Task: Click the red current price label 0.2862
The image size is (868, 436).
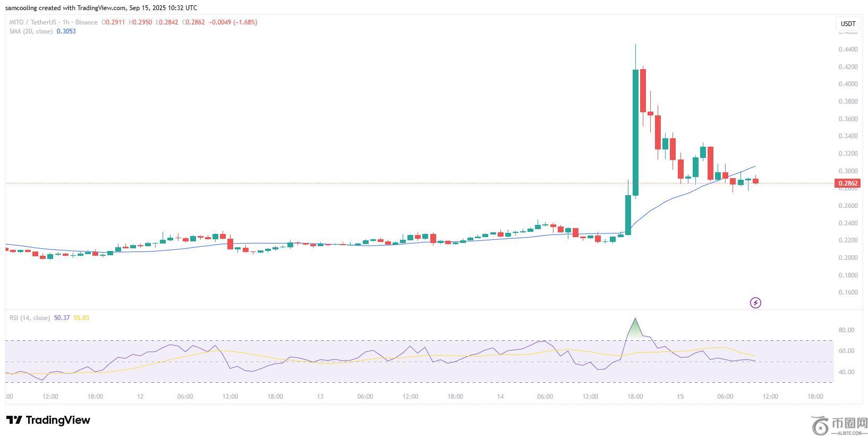Action: coord(848,183)
